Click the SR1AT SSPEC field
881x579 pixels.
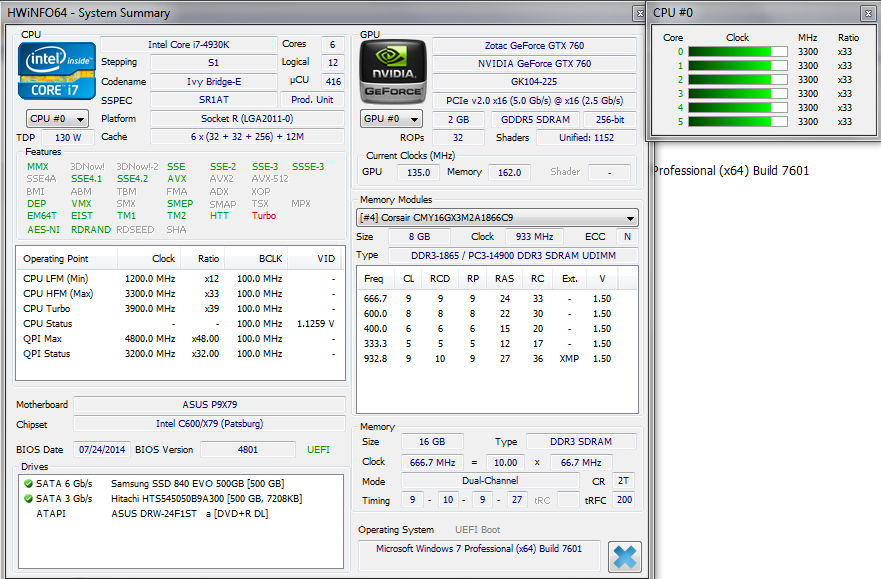pyautogui.click(x=214, y=100)
